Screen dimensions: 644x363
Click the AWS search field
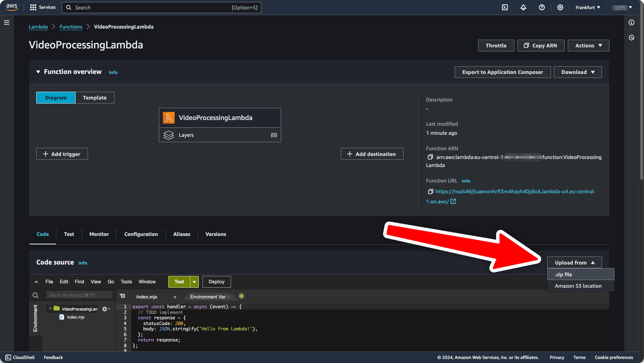click(x=161, y=7)
